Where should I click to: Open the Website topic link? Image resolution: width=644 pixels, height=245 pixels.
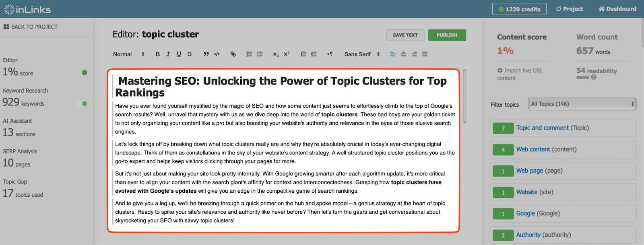(x=527, y=192)
